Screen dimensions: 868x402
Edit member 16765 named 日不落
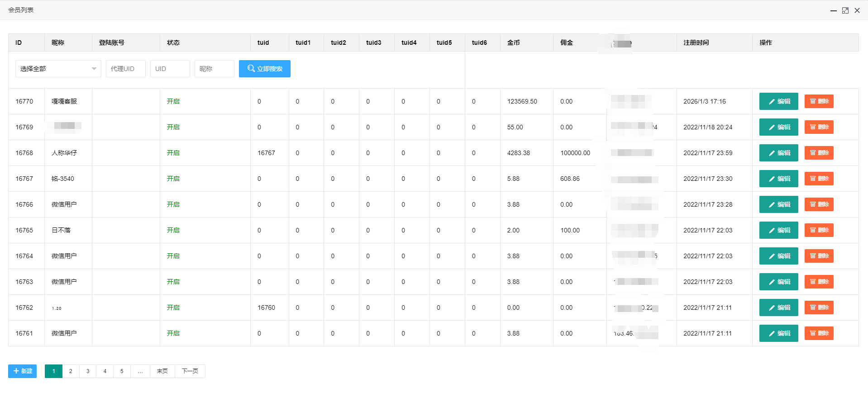778,230
